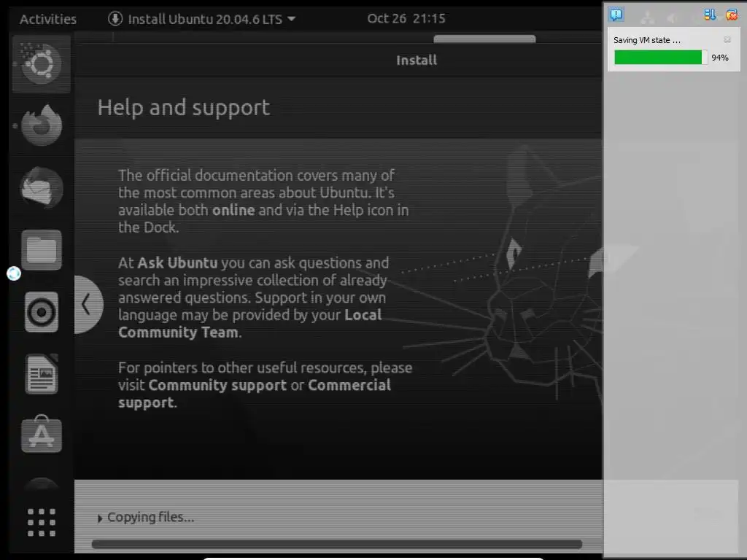Click the green Saving VM state progress bar
The image size is (747, 560).
click(x=661, y=58)
